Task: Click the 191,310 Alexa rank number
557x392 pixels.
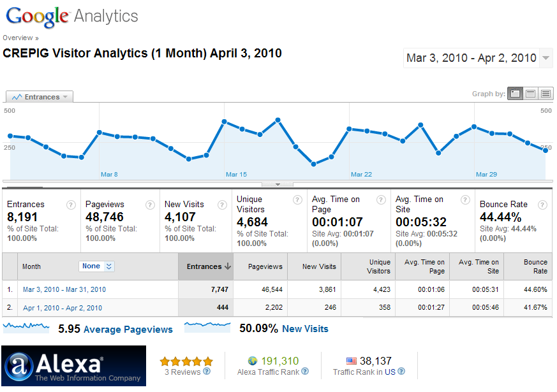Action: coord(280,361)
